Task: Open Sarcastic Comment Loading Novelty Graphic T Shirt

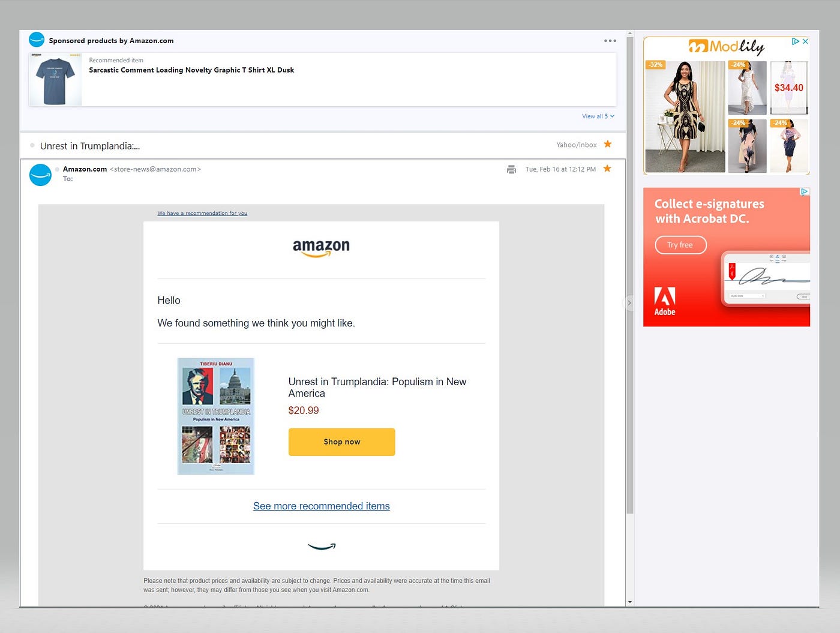Action: (x=191, y=70)
